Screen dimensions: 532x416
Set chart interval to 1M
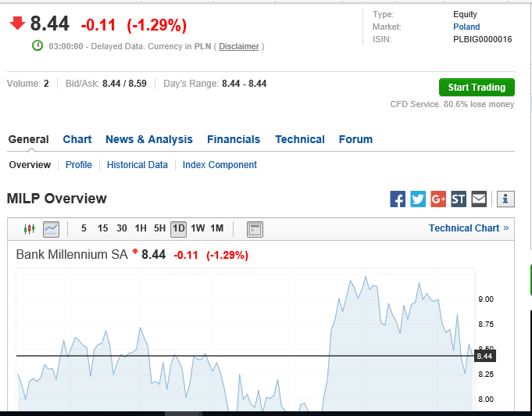click(217, 228)
